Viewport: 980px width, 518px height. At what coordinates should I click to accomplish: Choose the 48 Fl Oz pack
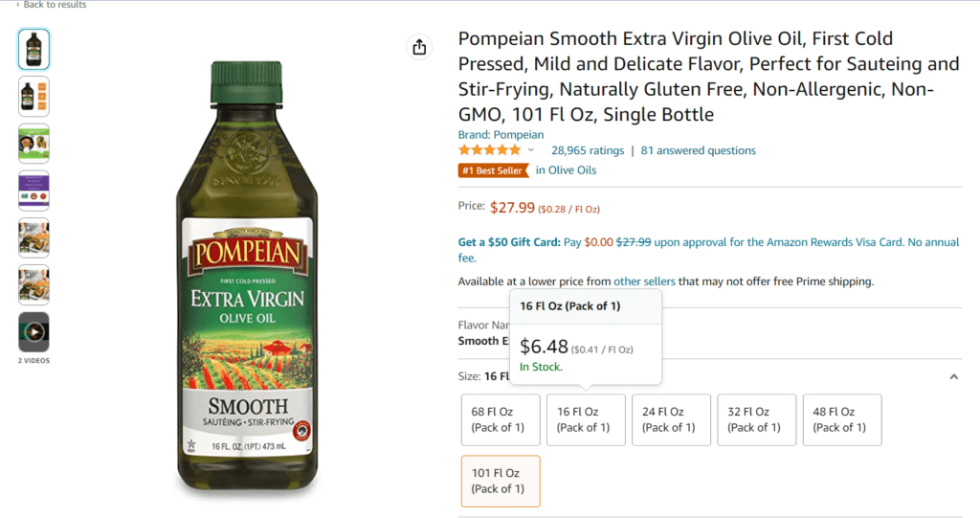(841, 419)
